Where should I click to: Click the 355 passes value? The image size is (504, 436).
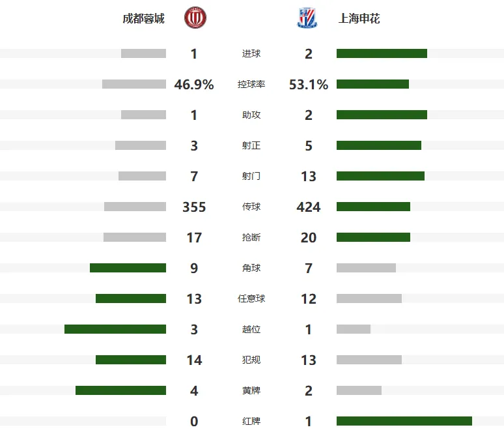[194, 207]
